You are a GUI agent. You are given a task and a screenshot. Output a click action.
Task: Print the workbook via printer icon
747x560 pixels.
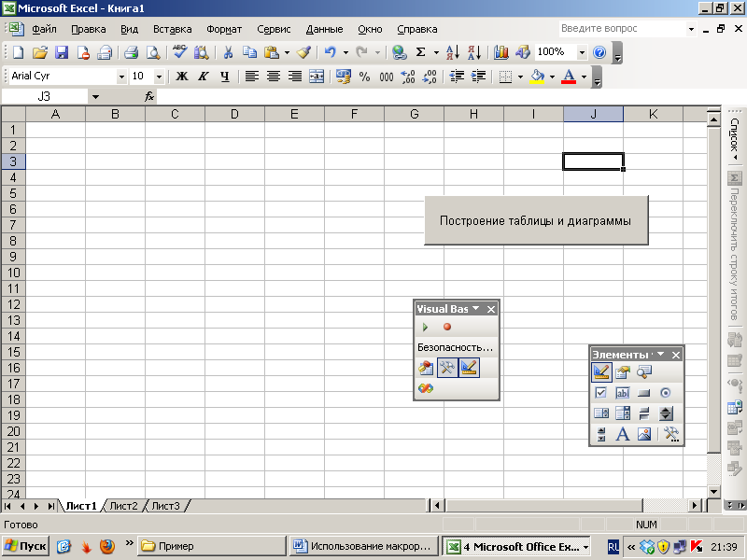pyautogui.click(x=132, y=52)
